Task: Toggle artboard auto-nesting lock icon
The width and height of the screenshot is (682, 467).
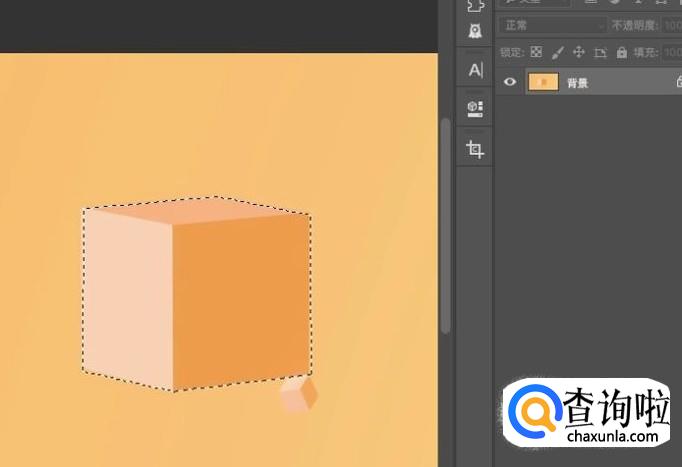Action: click(x=600, y=53)
